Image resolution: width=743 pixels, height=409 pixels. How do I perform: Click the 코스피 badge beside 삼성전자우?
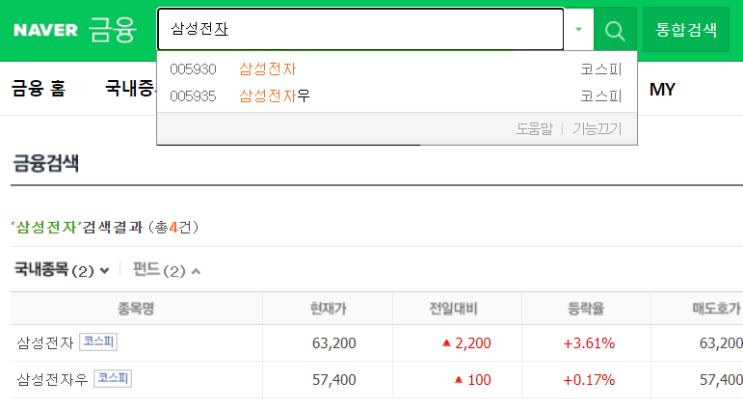[x=113, y=379]
